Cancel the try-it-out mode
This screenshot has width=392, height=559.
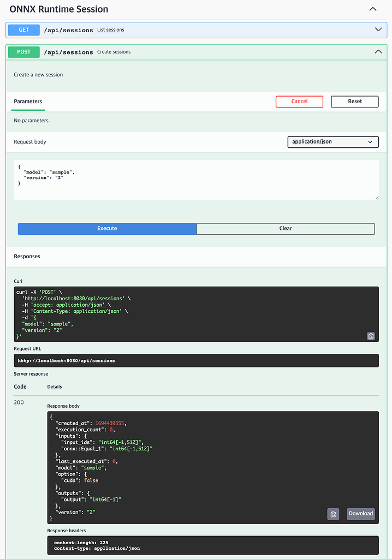pyautogui.click(x=299, y=101)
